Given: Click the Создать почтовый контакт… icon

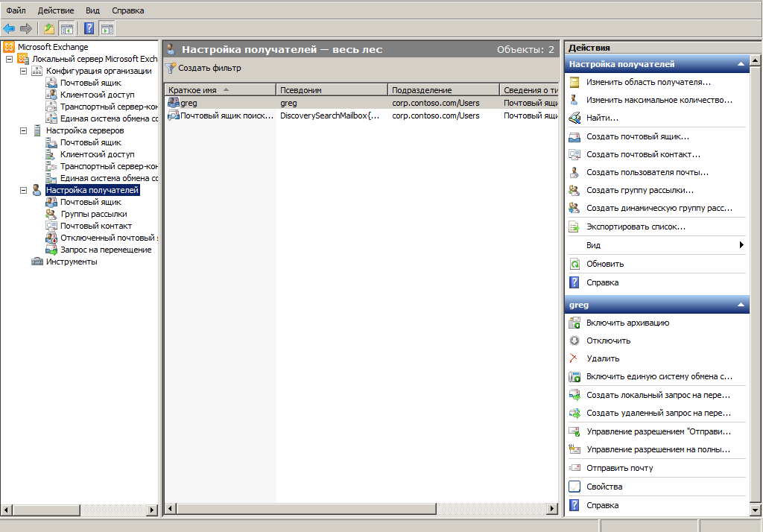Looking at the screenshot, I should [x=574, y=154].
